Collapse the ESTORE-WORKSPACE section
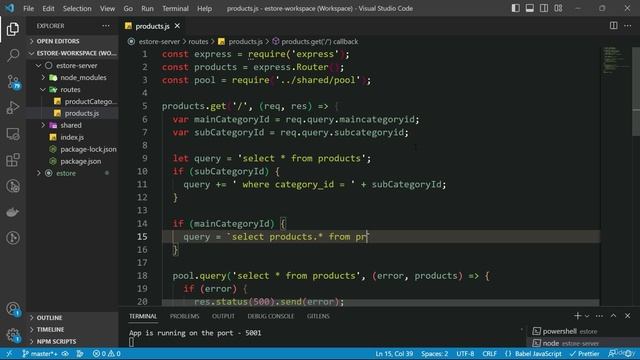640x360 pixels. pos(73,53)
